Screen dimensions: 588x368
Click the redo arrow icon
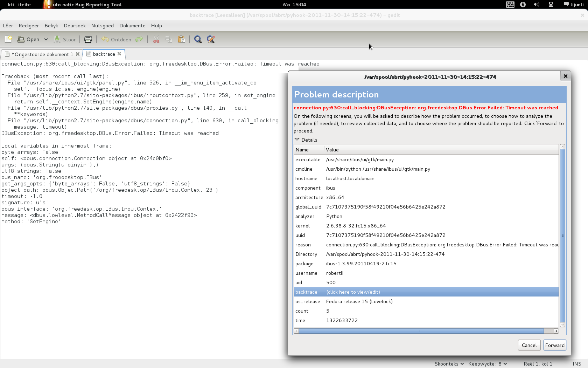click(x=139, y=39)
